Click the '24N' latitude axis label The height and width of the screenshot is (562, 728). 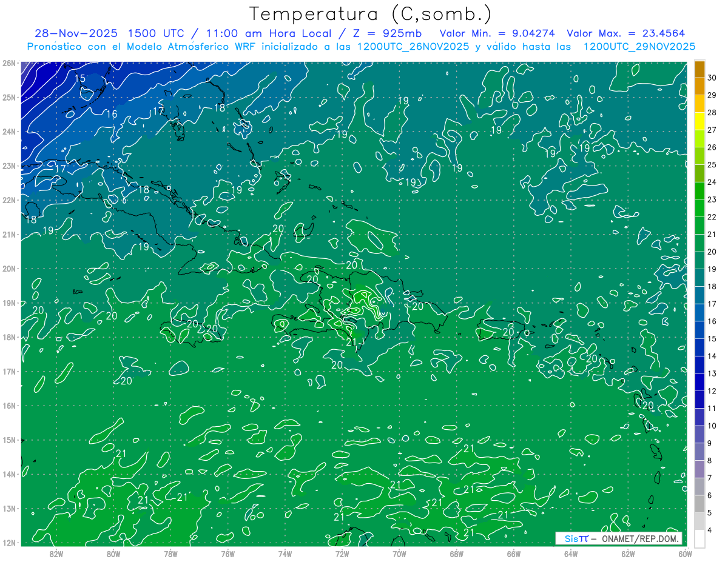9,132
